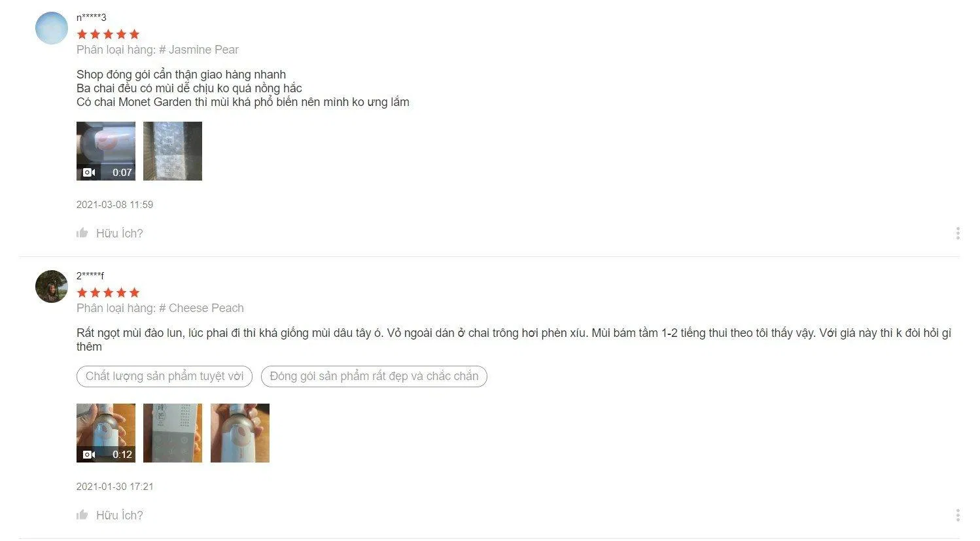This screenshot has width=980, height=541.
Task: Open three-dot menu on Jasmine Pear review
Action: point(958,233)
